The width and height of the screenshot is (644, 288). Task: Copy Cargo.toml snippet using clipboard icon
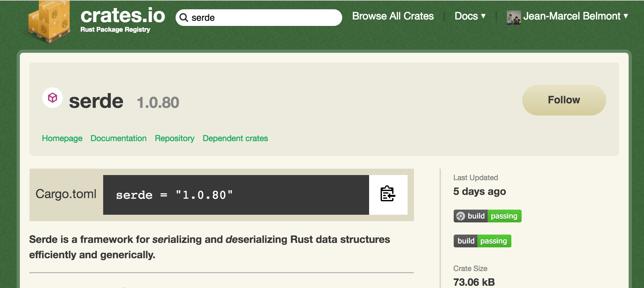click(388, 195)
